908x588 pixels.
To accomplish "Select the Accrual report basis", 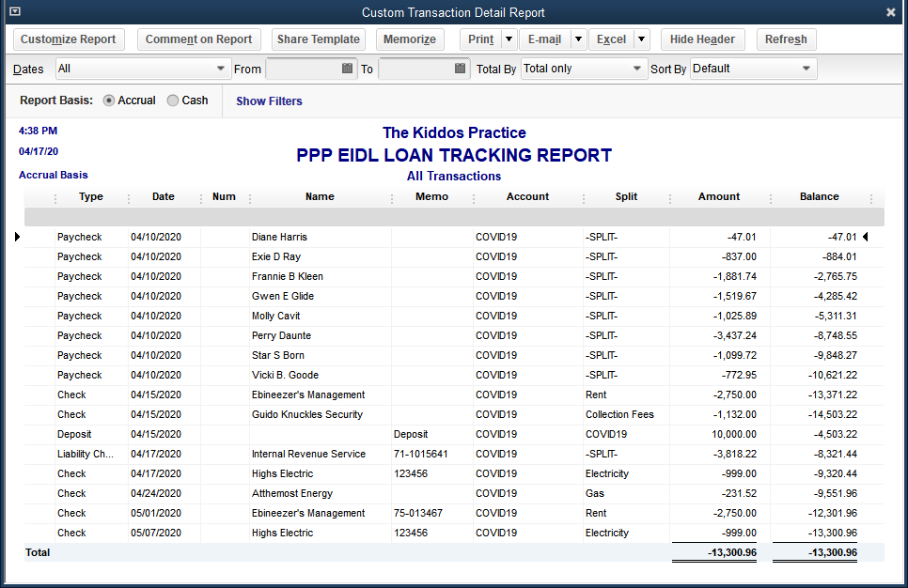I will [108, 101].
